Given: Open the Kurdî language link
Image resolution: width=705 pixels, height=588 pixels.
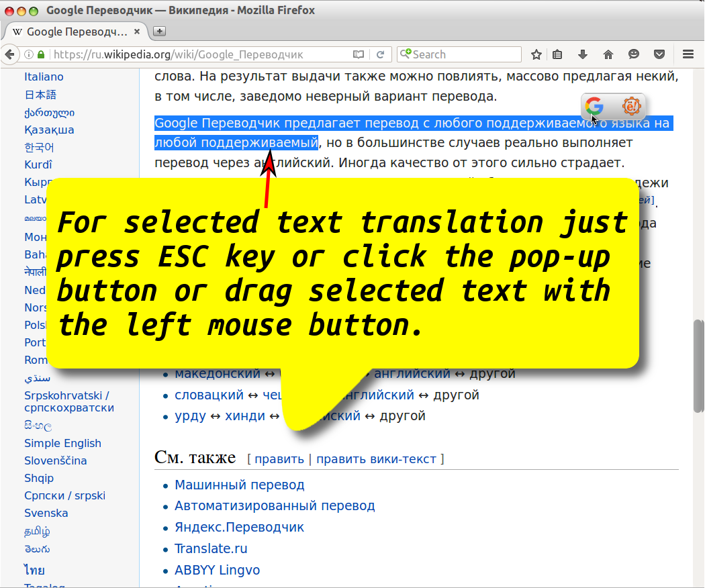Looking at the screenshot, I should click(x=38, y=164).
